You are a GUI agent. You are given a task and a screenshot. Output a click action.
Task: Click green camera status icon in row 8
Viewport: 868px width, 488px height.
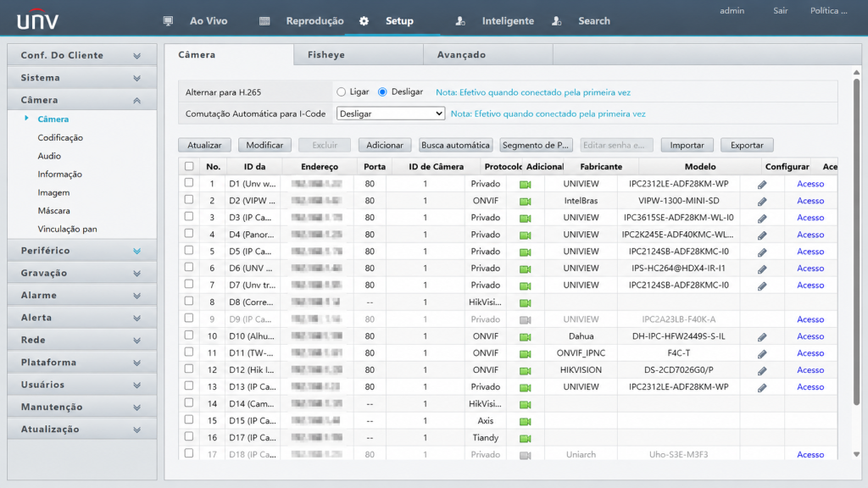pos(526,302)
